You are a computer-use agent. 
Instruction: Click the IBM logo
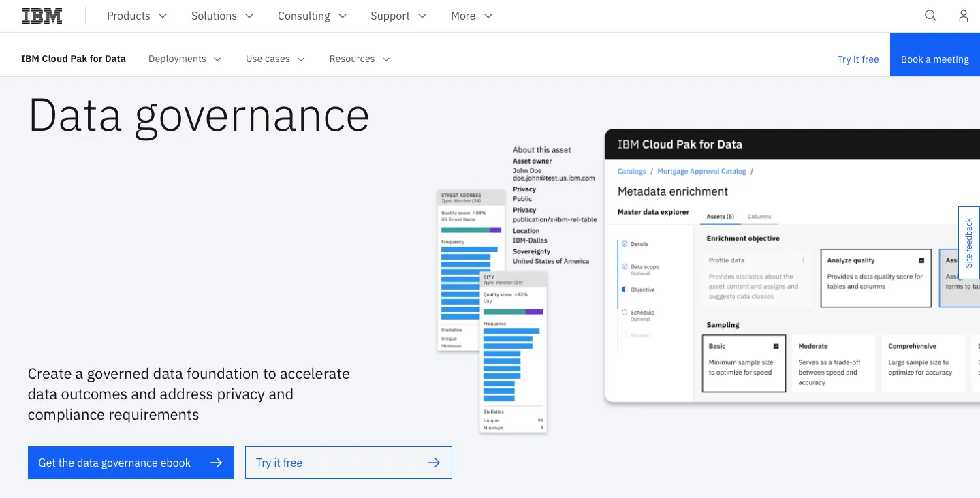pyautogui.click(x=42, y=16)
